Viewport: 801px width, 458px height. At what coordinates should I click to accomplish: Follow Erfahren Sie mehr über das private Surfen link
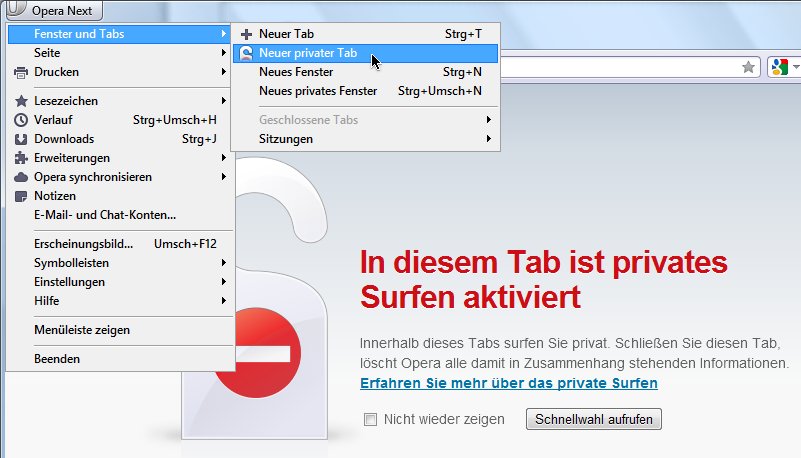[x=509, y=383]
